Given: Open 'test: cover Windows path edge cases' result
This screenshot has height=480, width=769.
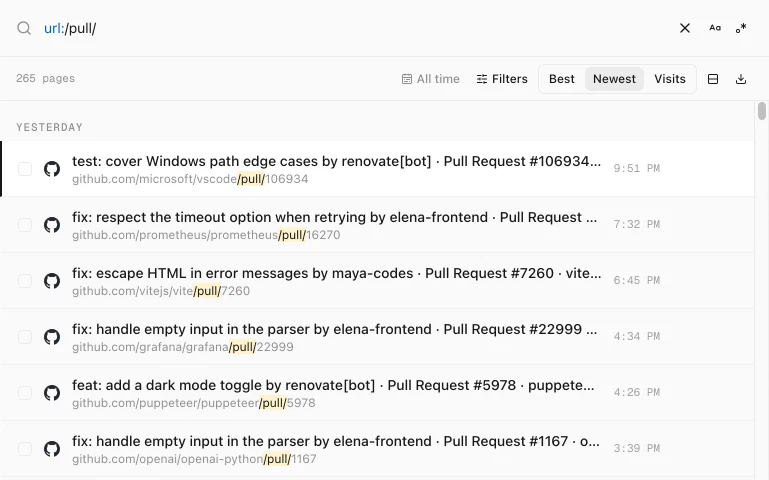Looking at the screenshot, I should click(336, 161).
